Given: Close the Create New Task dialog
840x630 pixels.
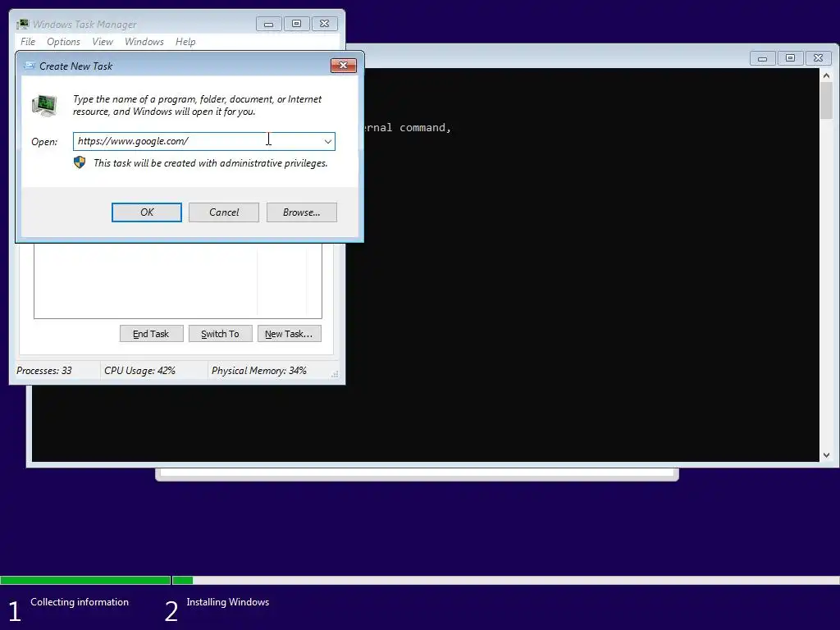Looking at the screenshot, I should pyautogui.click(x=344, y=66).
